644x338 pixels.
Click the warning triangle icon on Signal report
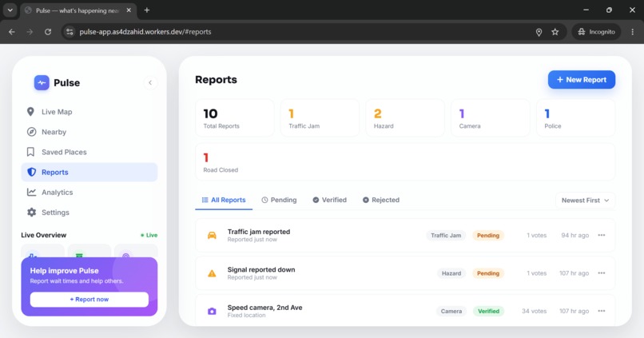(212, 273)
